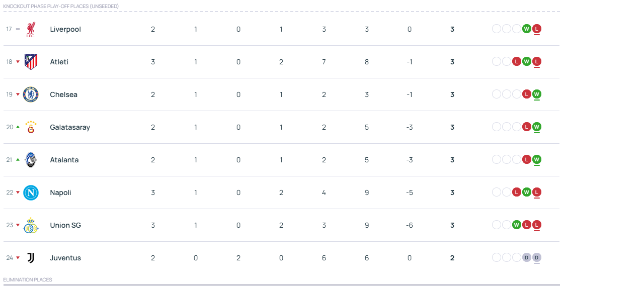
Task: Click the Union SG club crest
Action: (x=31, y=225)
